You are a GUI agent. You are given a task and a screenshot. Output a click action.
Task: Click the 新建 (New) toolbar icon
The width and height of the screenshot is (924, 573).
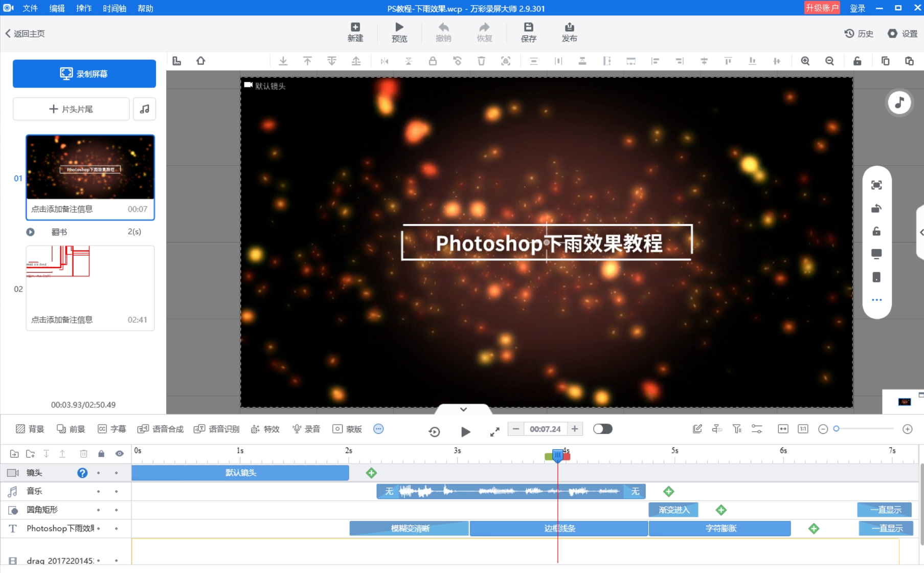coord(355,32)
